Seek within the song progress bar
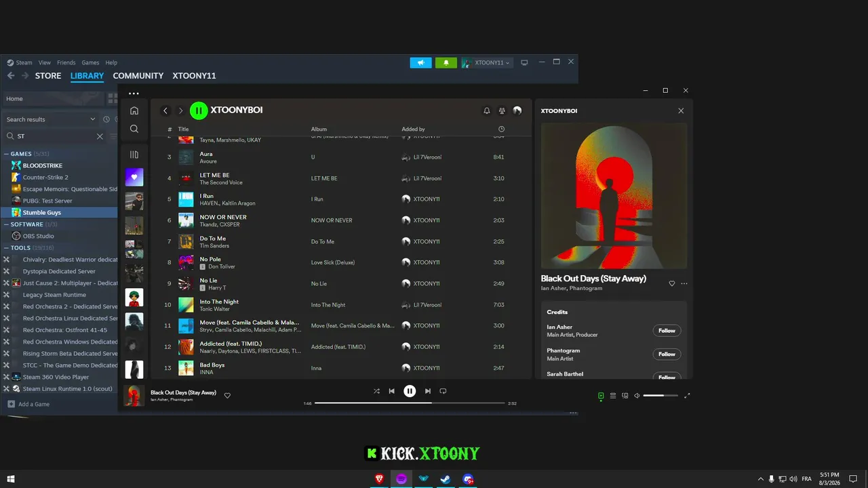 tap(410, 403)
